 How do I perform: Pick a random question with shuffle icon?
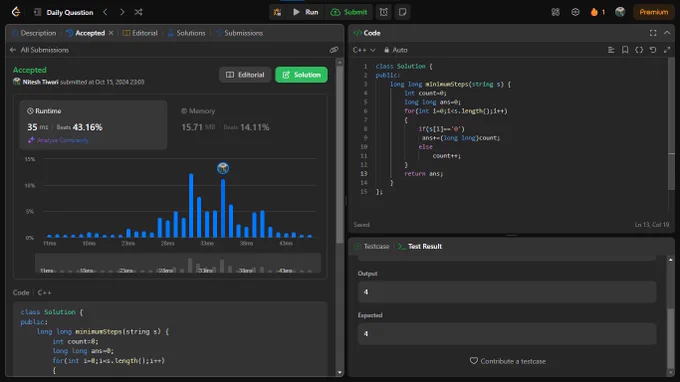coord(138,12)
